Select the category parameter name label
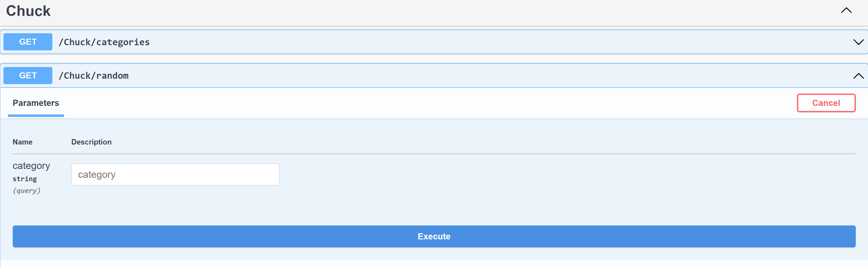Screen dimensions: 868x267 click(31, 165)
